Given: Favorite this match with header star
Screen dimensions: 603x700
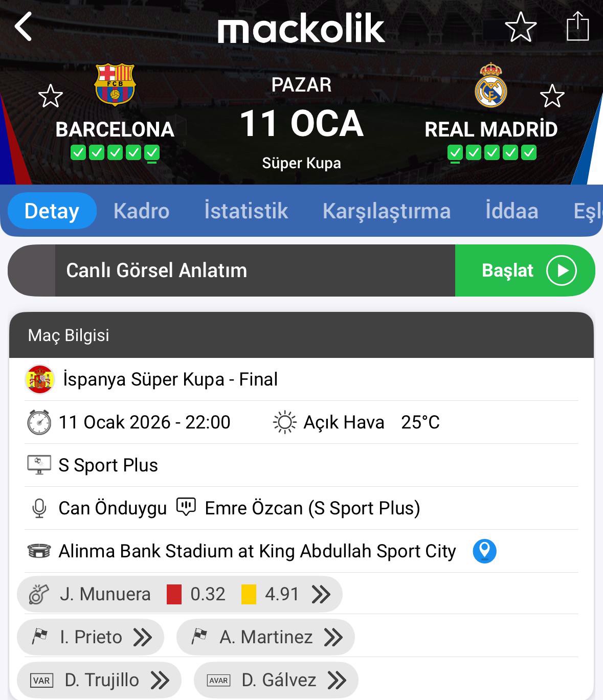Looking at the screenshot, I should click(x=521, y=27).
